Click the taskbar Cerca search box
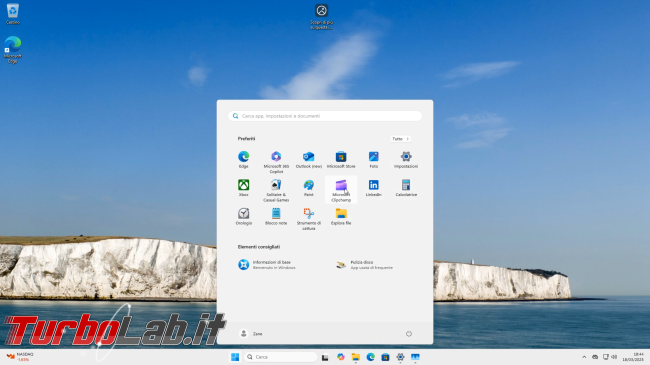The width and height of the screenshot is (650, 365). point(281,357)
